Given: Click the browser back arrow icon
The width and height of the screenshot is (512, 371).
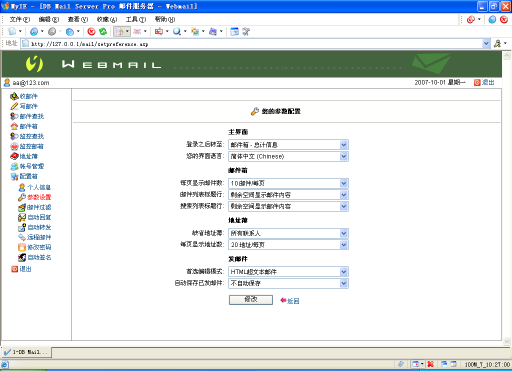Looking at the screenshot, I should pyautogui.click(x=34, y=32).
